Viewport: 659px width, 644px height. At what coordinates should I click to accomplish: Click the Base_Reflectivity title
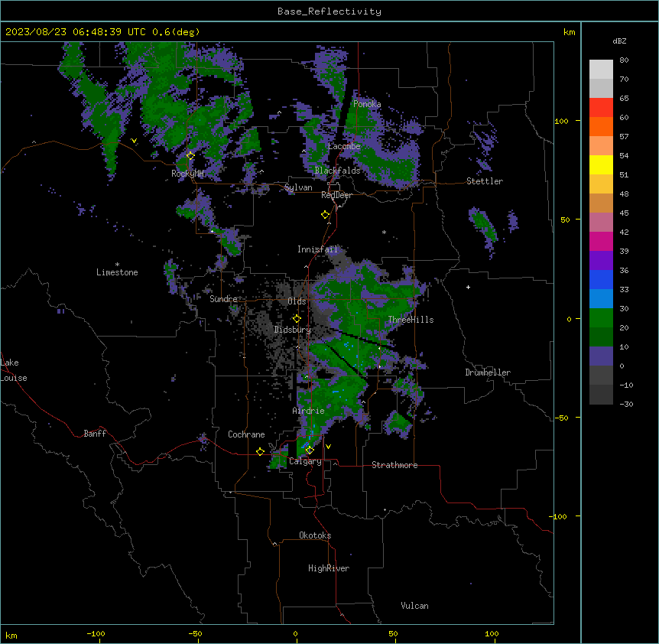coord(329,11)
